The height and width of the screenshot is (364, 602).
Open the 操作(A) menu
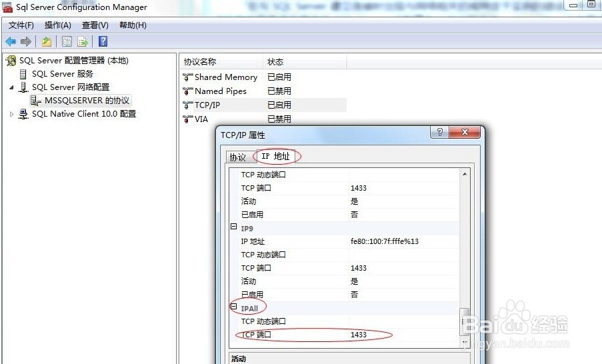pos(57,25)
